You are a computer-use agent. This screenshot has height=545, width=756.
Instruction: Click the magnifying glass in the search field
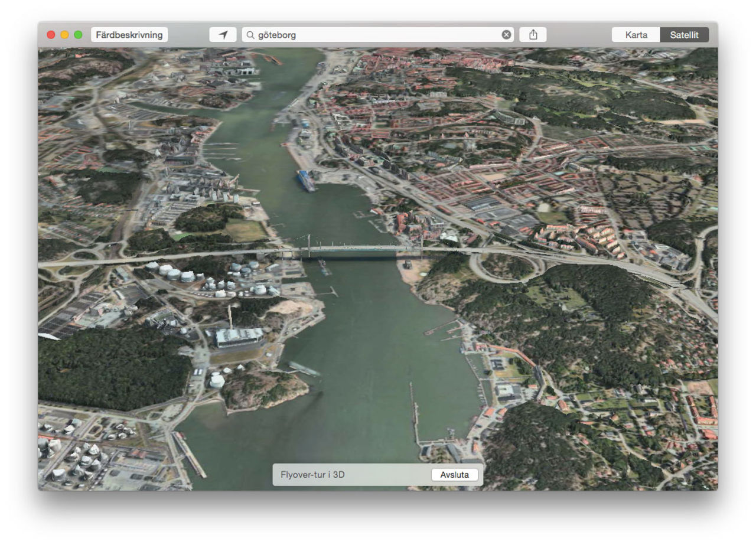click(x=250, y=34)
